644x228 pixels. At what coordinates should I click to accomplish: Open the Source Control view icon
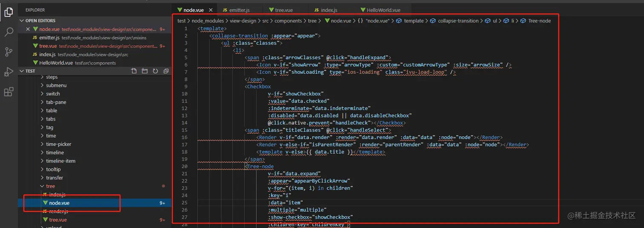[x=9, y=52]
